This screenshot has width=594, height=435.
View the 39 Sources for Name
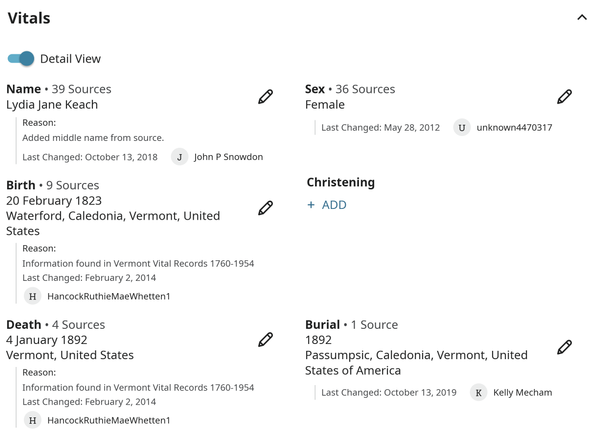coord(81,89)
